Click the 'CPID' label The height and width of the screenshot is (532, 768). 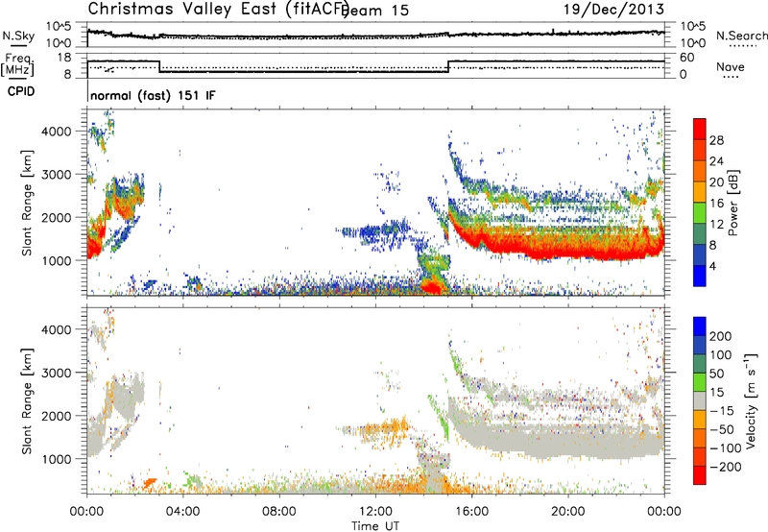coord(21,91)
